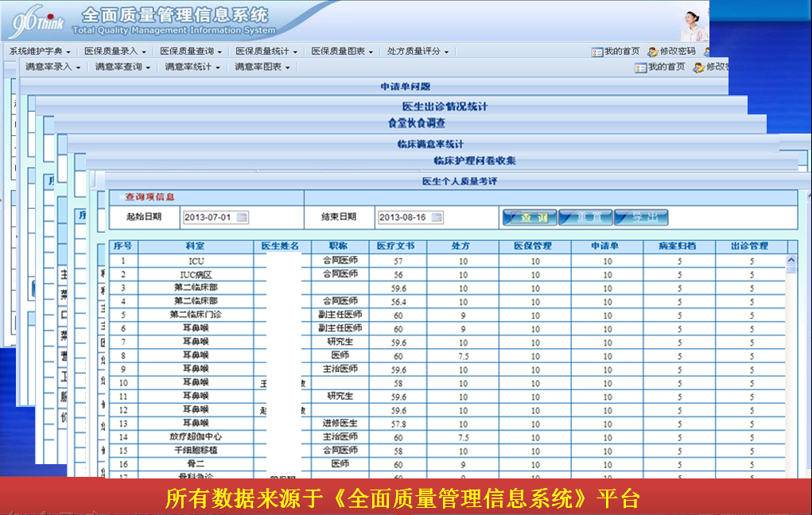Viewport: 812px width, 515px height.
Task: Click 修改密码 link in top menu bar
Action: pos(678,51)
